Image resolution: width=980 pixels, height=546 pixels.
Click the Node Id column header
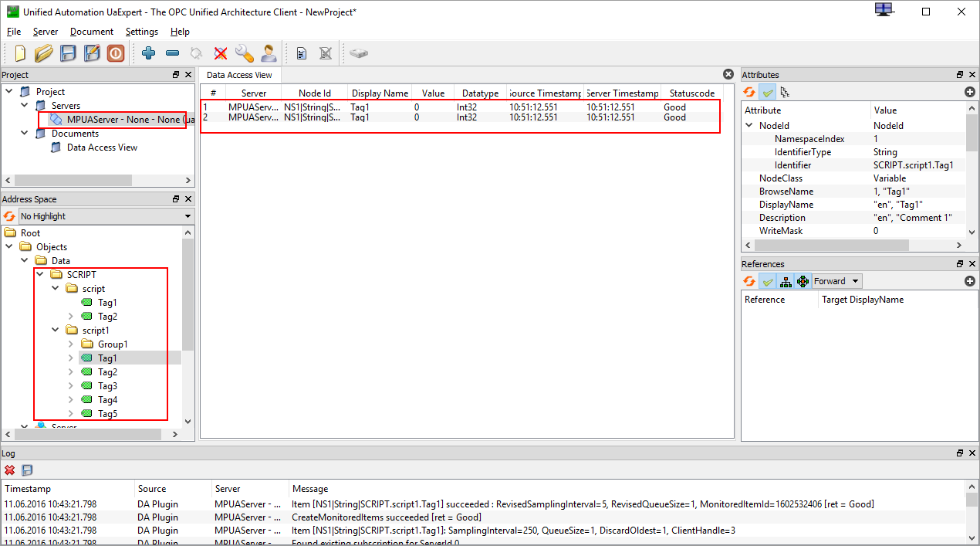315,93
